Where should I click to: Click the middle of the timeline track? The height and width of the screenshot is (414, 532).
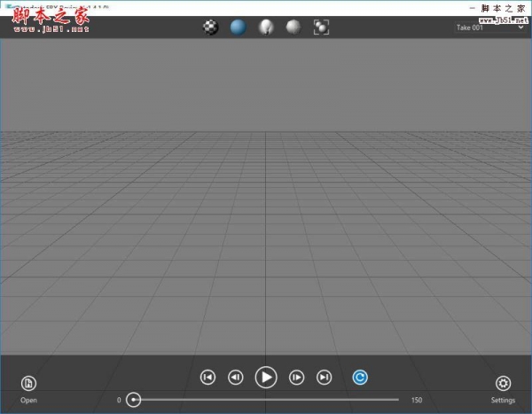(266, 400)
